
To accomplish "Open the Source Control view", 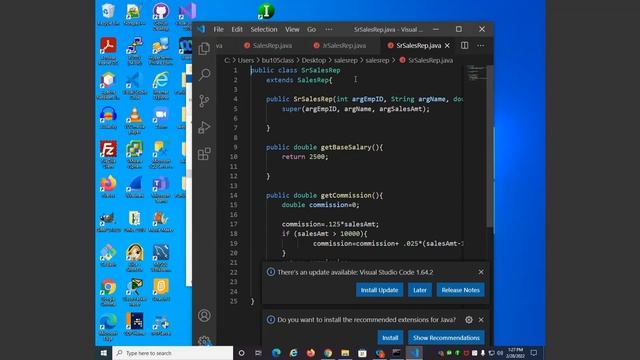I will pos(204,101).
